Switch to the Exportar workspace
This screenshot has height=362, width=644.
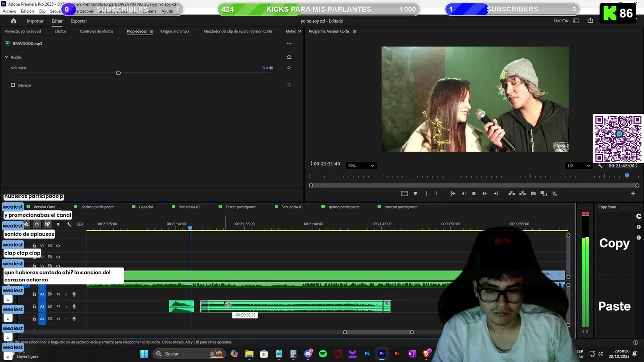78,21
